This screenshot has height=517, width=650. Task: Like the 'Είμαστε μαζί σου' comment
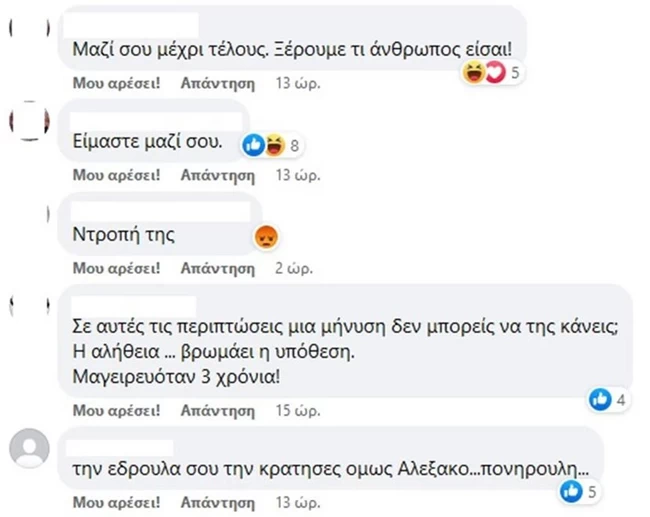pyautogui.click(x=117, y=175)
